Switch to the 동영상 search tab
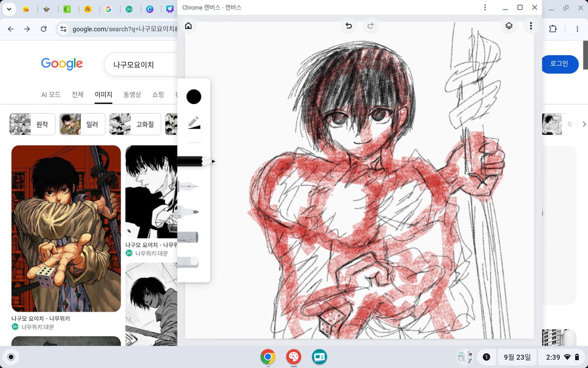 [132, 95]
